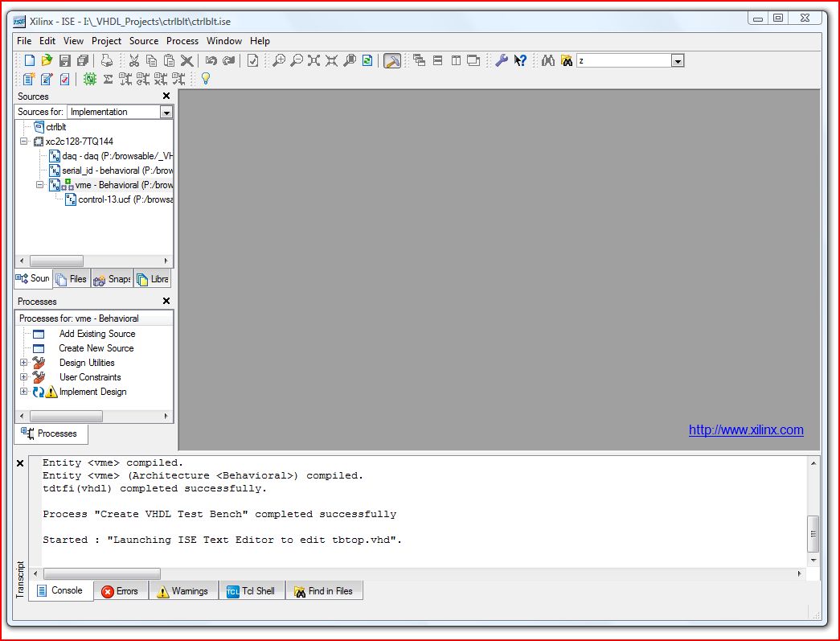Switch to the Errors tab
This screenshot has height=641, width=840.
point(120,591)
